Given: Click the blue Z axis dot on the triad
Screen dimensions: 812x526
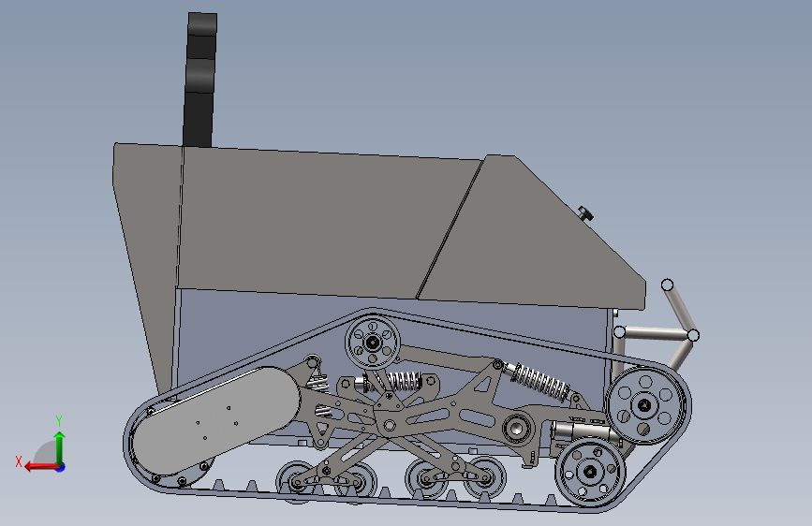Looking at the screenshot, I should [61, 467].
